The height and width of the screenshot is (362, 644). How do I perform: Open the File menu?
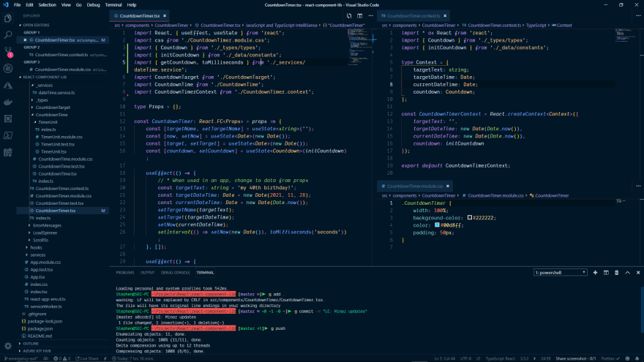click(x=18, y=5)
